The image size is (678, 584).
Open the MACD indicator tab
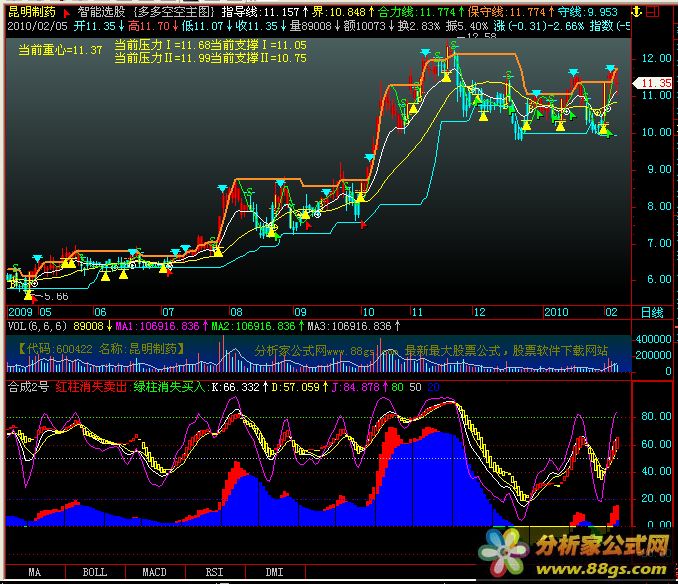click(x=154, y=573)
